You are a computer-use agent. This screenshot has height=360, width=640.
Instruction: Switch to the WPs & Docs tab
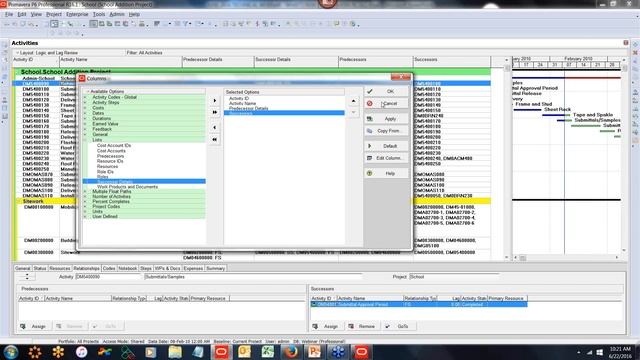(x=167, y=269)
